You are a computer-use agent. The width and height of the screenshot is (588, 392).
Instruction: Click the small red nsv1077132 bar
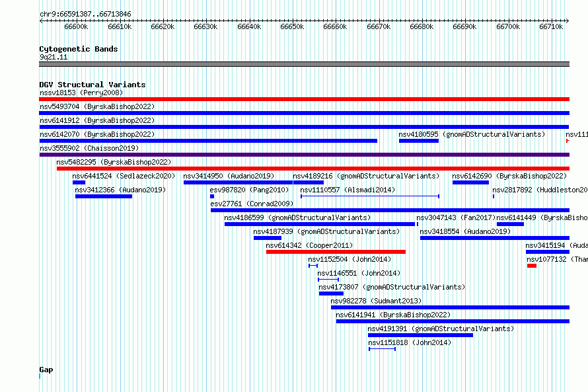tap(532, 266)
